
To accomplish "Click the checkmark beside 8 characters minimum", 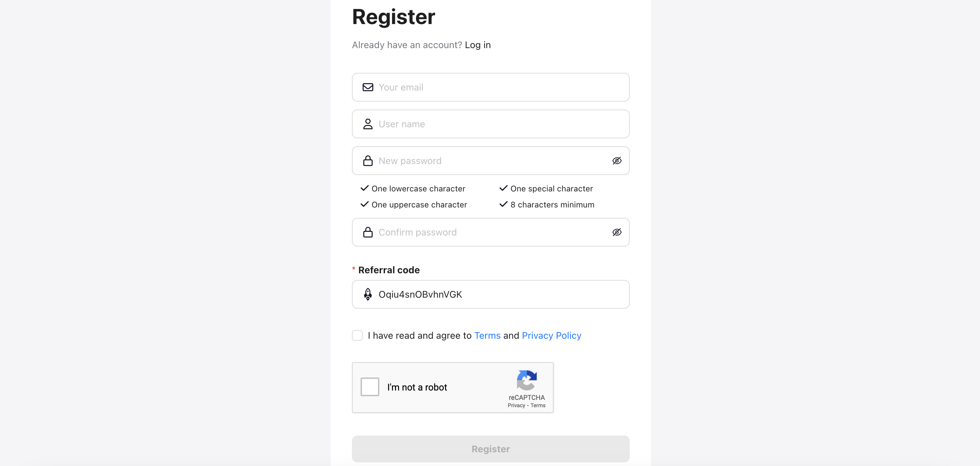I will tap(503, 204).
